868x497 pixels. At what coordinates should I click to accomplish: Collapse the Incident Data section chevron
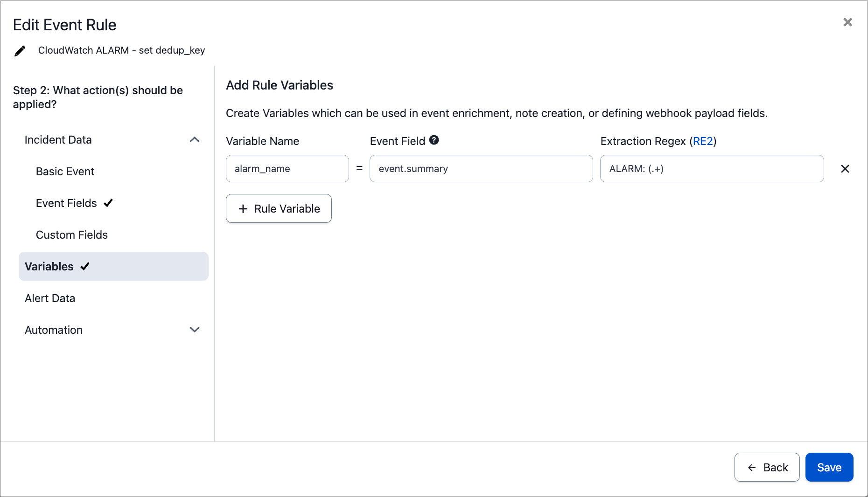(x=195, y=140)
